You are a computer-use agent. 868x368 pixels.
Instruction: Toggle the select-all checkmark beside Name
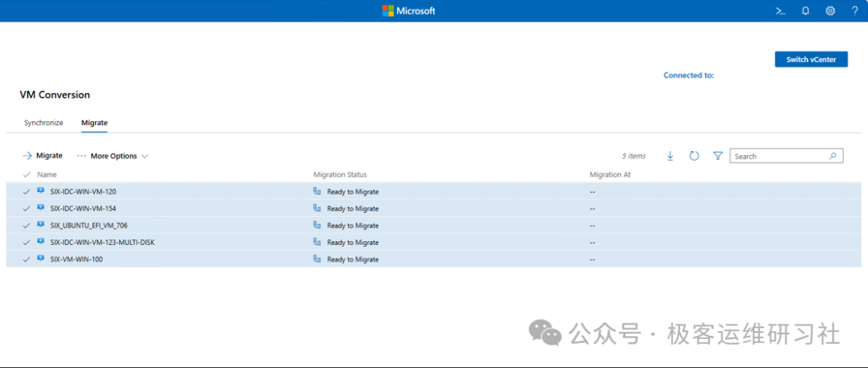27,174
